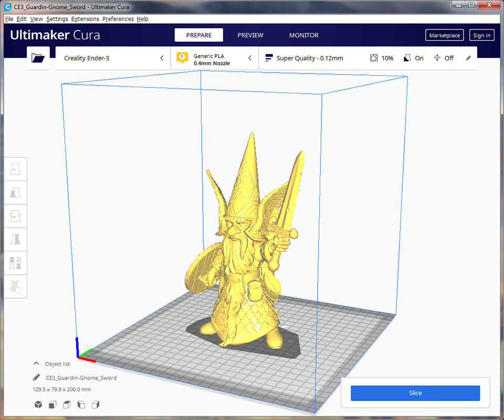This screenshot has height=420, width=504.
Task: Open file using the folder icon
Action: pyautogui.click(x=38, y=58)
